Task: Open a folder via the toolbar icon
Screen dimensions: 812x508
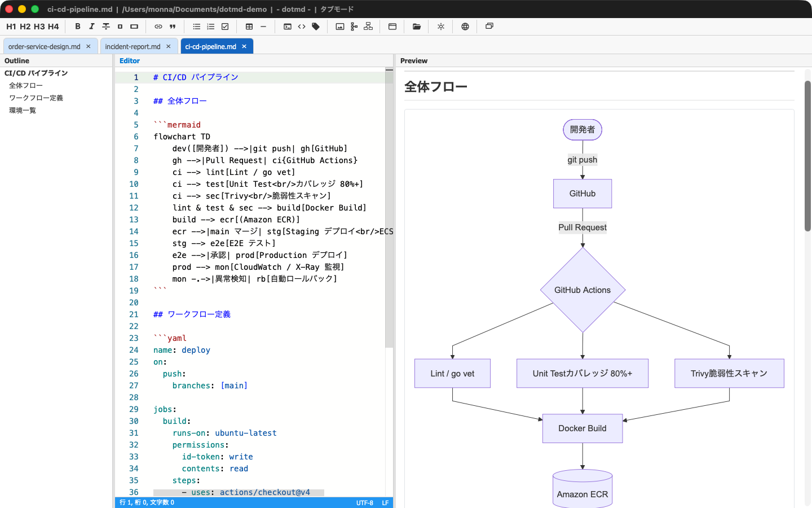Action: [x=417, y=27]
